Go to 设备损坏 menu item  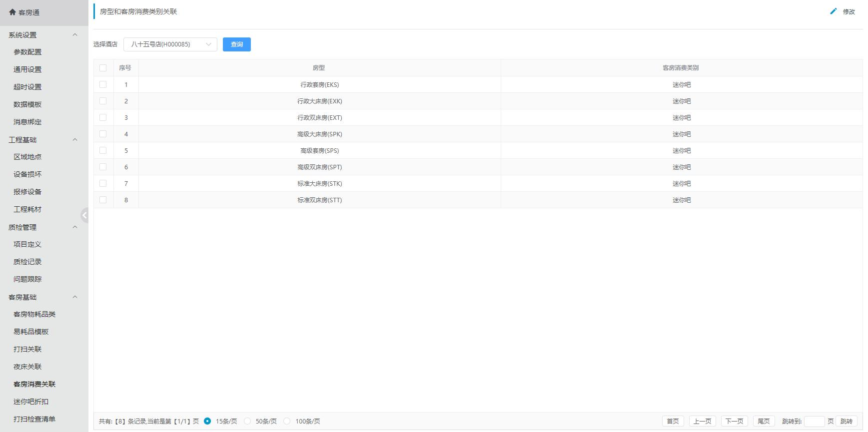[27, 174]
